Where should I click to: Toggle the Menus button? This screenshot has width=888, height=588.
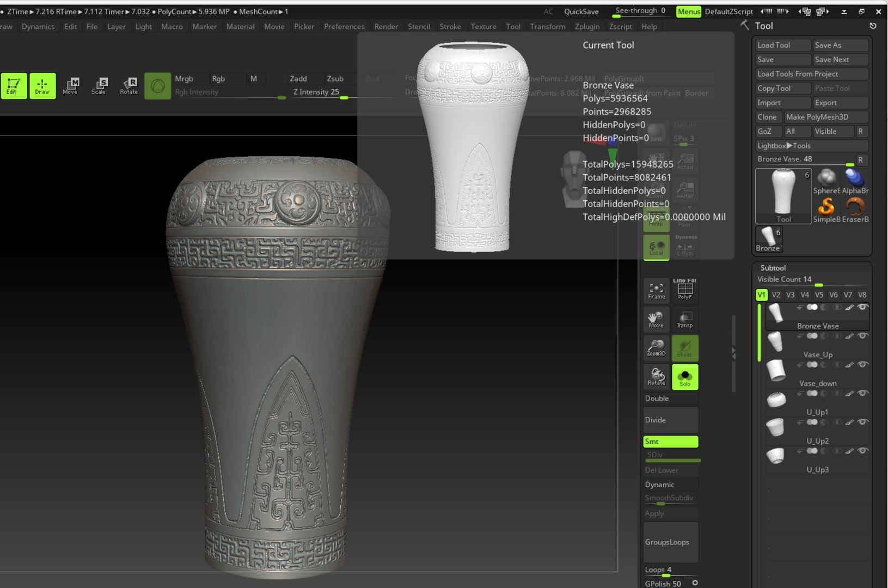click(689, 11)
